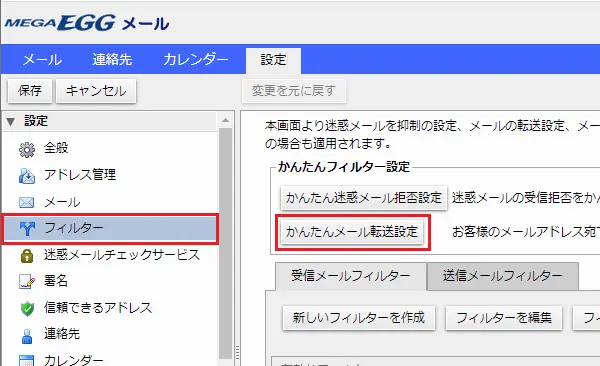Screen dimensions: 600x366
Task: Select 連絡先 in settings tree
Action: [62, 334]
